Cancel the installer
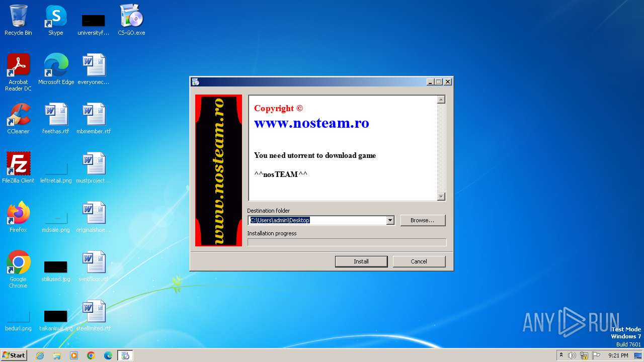The image size is (644, 362). point(419,261)
